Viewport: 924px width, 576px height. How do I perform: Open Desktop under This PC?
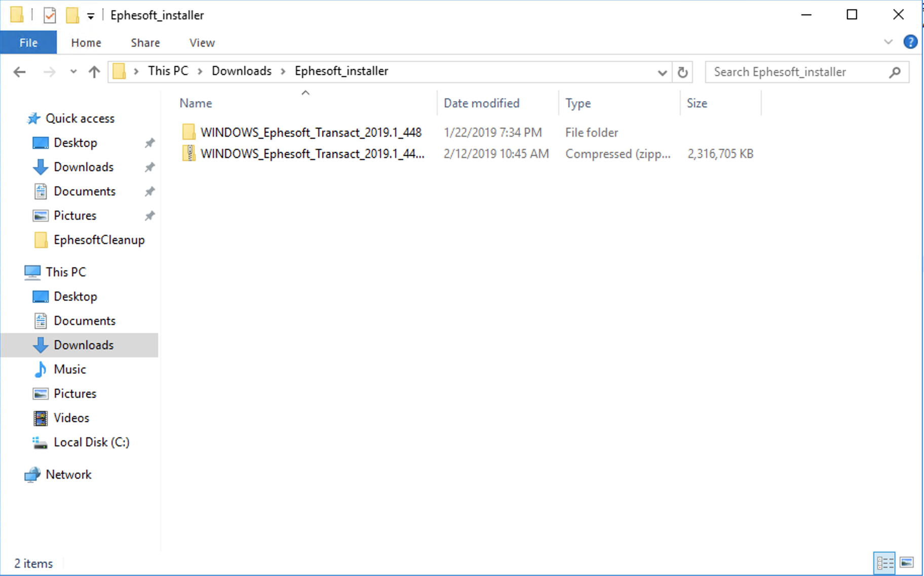point(75,297)
